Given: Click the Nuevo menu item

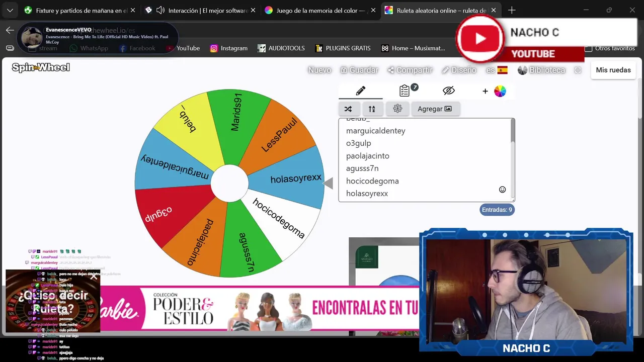Looking at the screenshot, I should (319, 70).
